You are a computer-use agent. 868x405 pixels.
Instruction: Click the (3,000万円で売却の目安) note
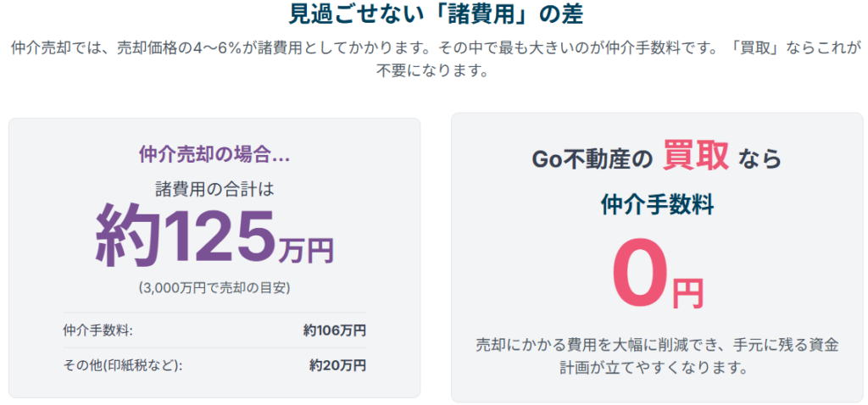pyautogui.click(x=214, y=288)
